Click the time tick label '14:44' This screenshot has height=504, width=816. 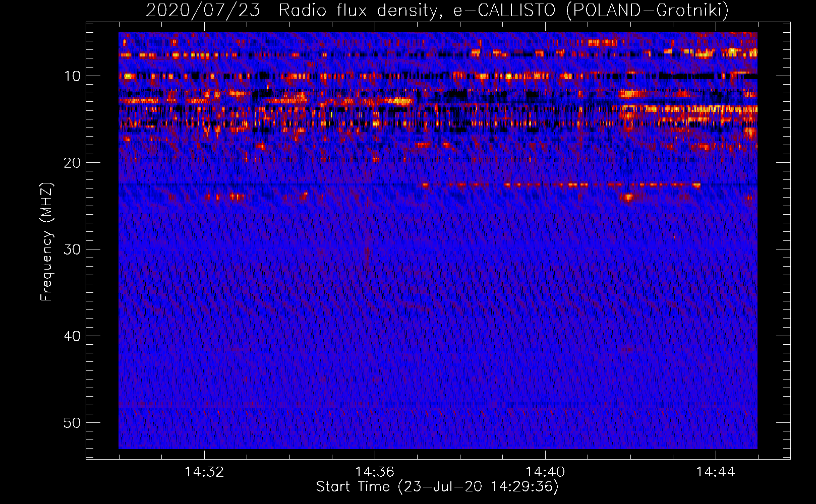coord(716,472)
